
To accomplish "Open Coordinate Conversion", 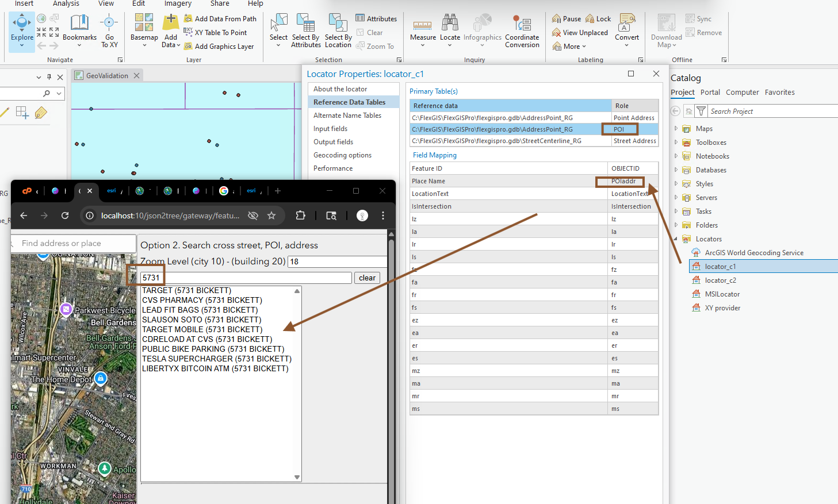I will [x=522, y=31].
